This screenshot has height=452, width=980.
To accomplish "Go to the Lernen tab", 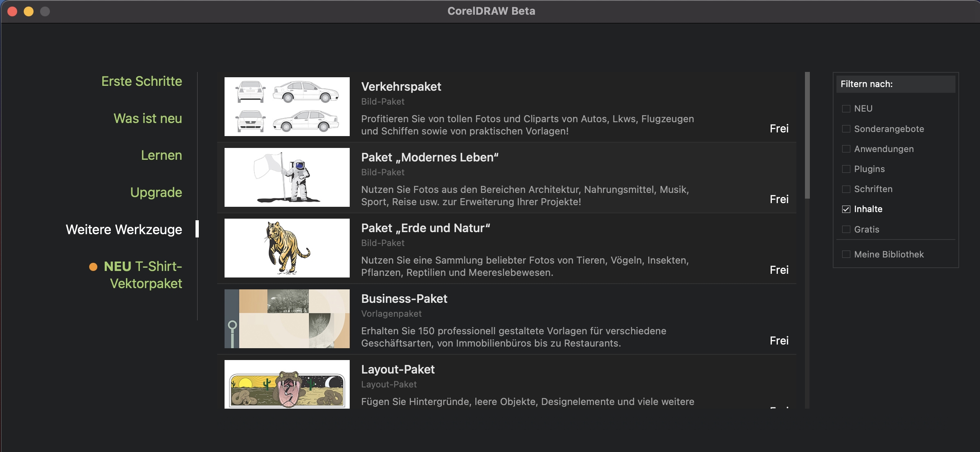I will [161, 155].
